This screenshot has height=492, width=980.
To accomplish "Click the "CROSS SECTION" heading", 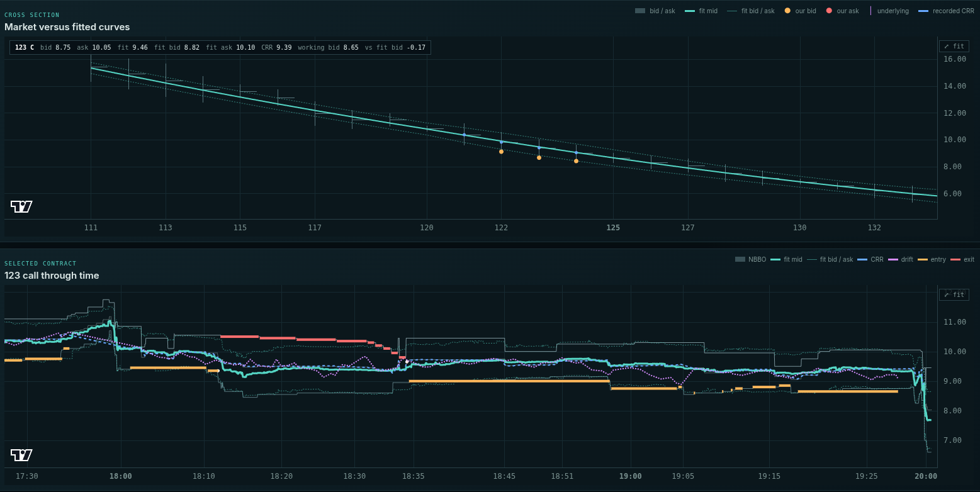I will (x=32, y=14).
